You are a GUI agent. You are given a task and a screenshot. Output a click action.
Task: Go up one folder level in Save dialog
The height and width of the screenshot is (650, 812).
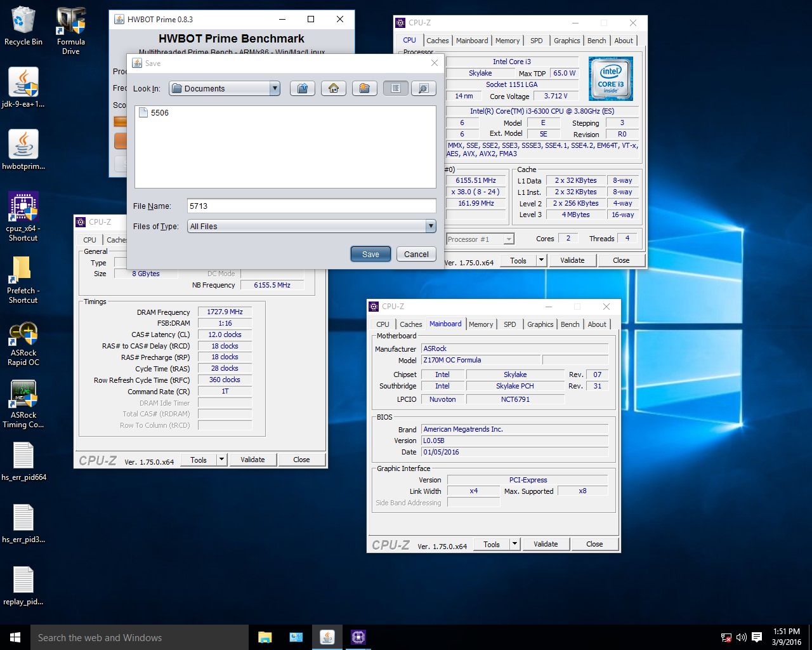303,88
